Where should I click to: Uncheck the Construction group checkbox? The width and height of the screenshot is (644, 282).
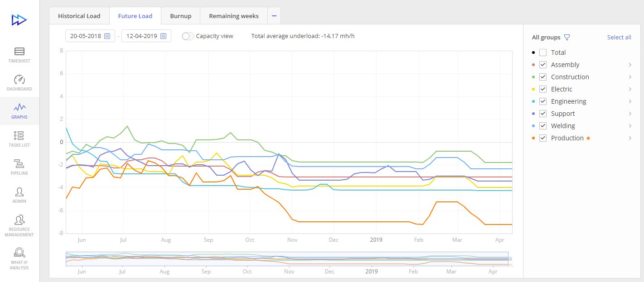(x=543, y=77)
